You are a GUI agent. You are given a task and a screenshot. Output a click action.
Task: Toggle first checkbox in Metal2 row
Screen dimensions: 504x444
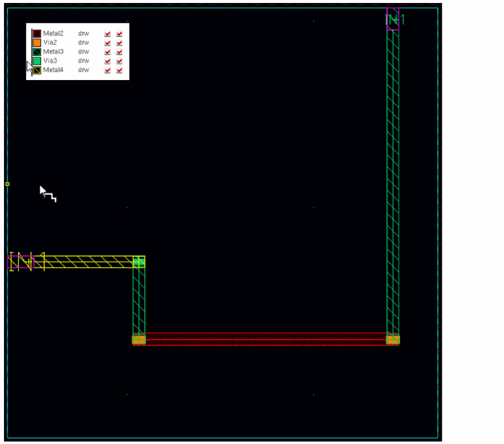107,33
